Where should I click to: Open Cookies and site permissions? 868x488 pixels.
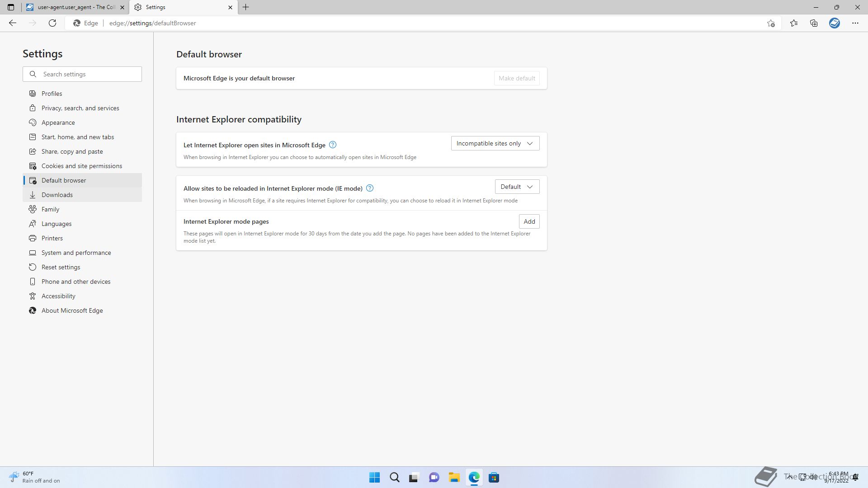click(x=82, y=166)
